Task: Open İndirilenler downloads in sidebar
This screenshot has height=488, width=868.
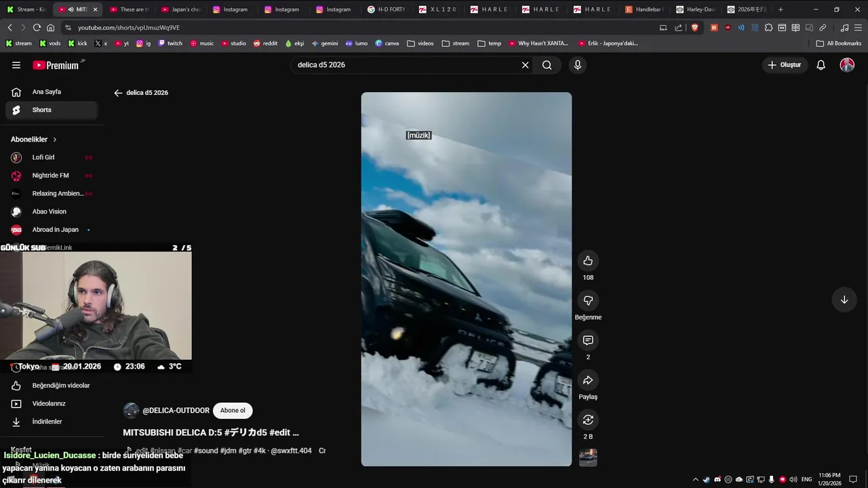Action: coord(51,422)
